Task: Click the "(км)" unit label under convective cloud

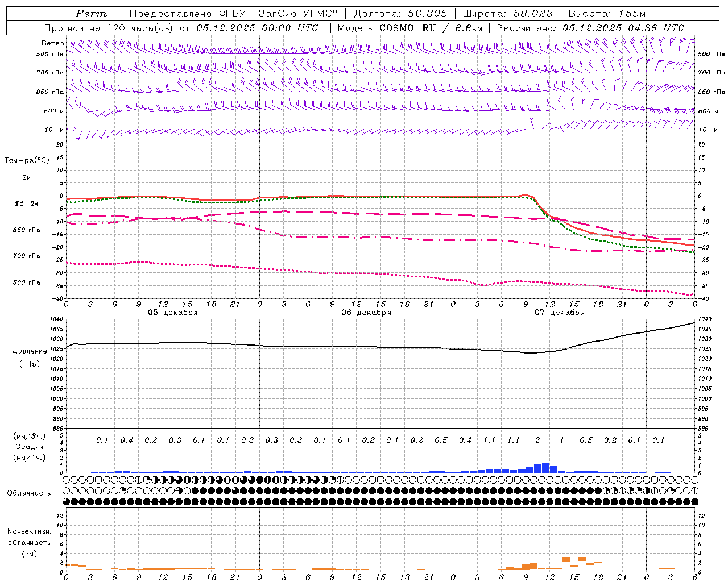Action: pos(29,554)
